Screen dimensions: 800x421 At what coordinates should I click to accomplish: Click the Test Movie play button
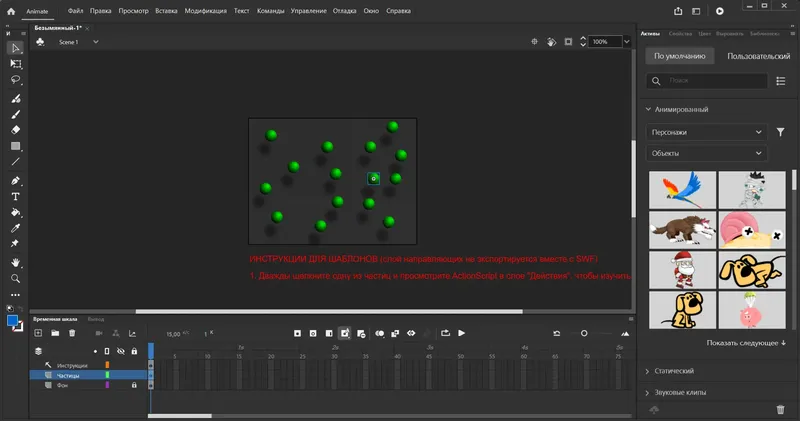pos(719,11)
